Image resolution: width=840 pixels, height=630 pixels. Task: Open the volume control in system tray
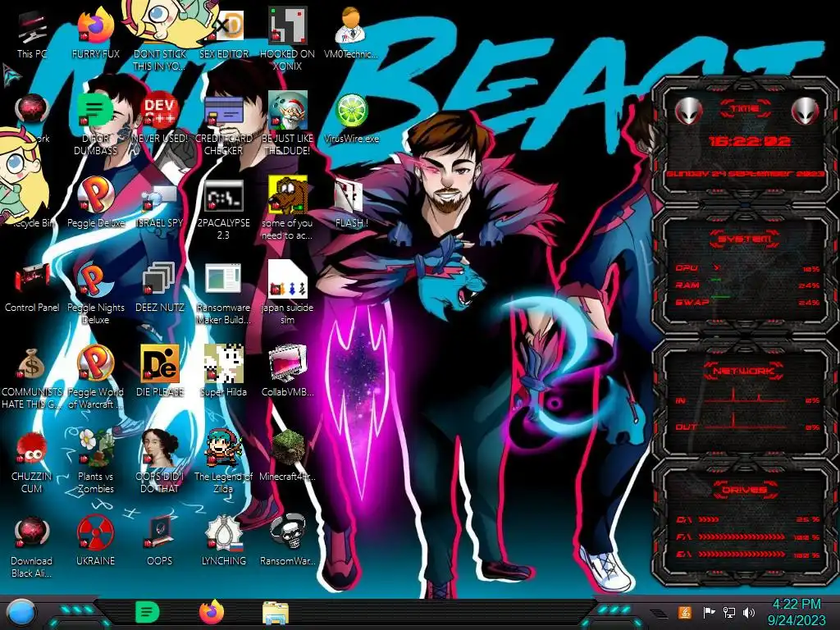pyautogui.click(x=749, y=612)
